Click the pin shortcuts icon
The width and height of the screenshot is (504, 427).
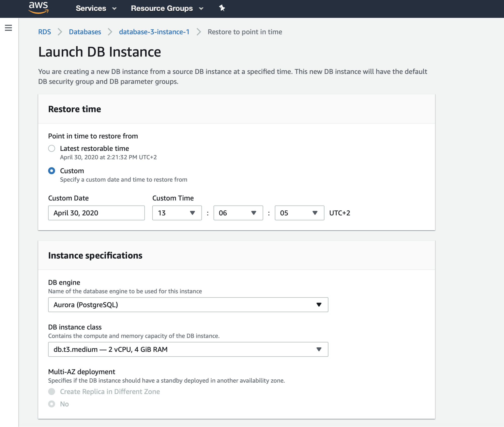pos(222,8)
